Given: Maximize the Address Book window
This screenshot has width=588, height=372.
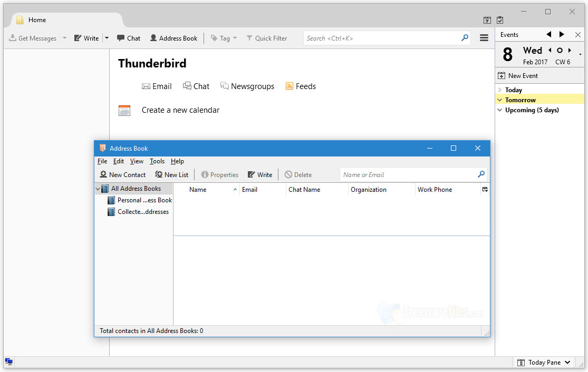Looking at the screenshot, I should (x=454, y=148).
